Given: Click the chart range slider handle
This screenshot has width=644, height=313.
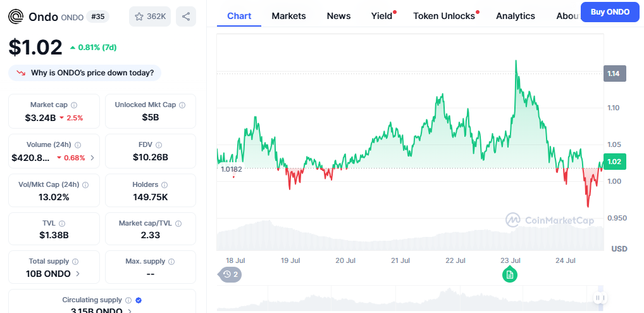Looking at the screenshot, I should (x=600, y=298).
